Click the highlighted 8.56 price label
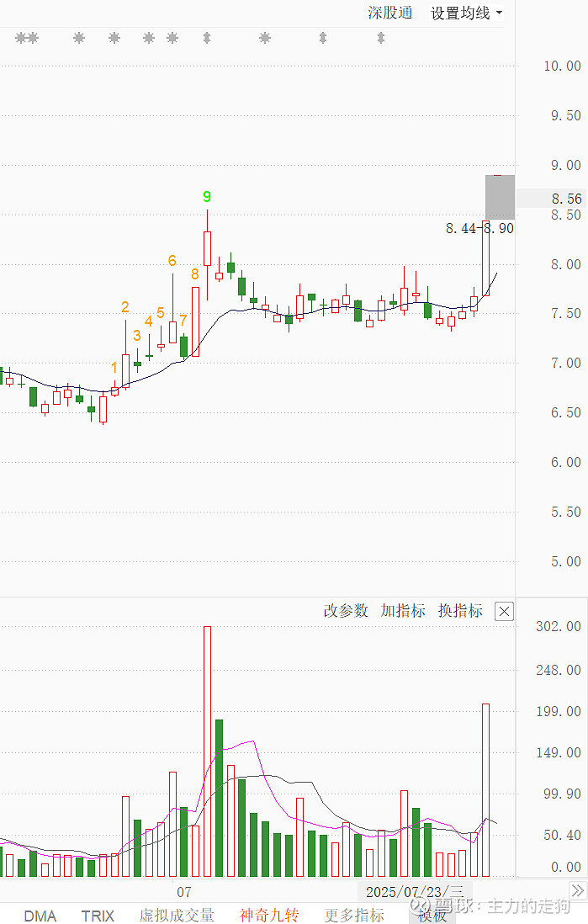 click(566, 199)
